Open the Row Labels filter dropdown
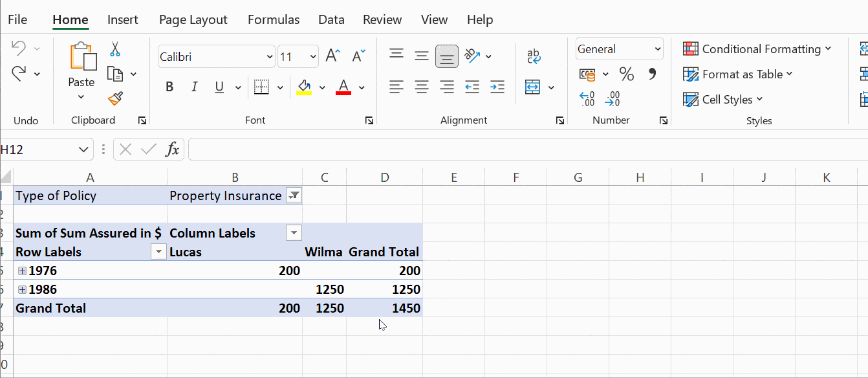This screenshot has height=378, width=868. pos(158,251)
